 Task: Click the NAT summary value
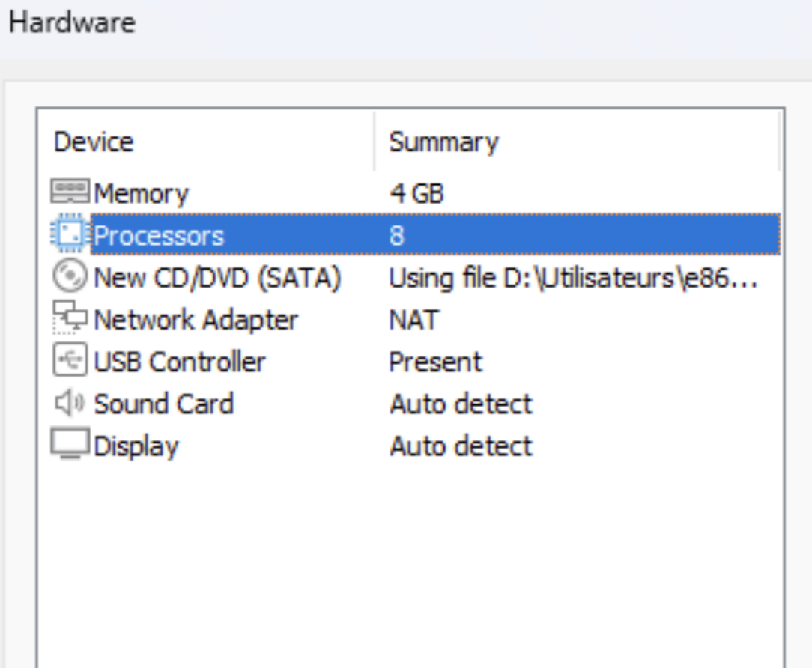[x=413, y=320]
